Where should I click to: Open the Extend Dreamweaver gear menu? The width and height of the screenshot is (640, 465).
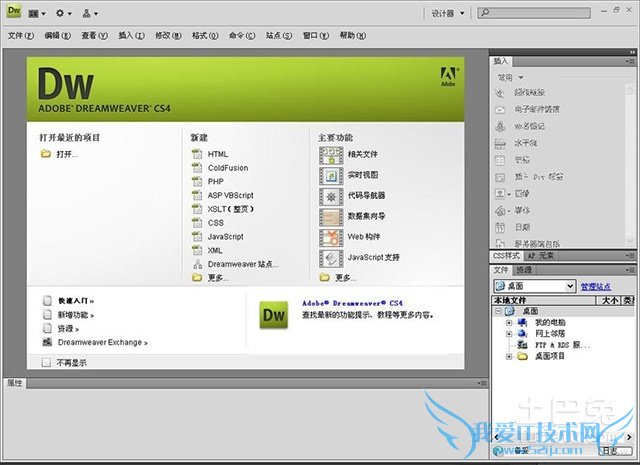tap(64, 13)
